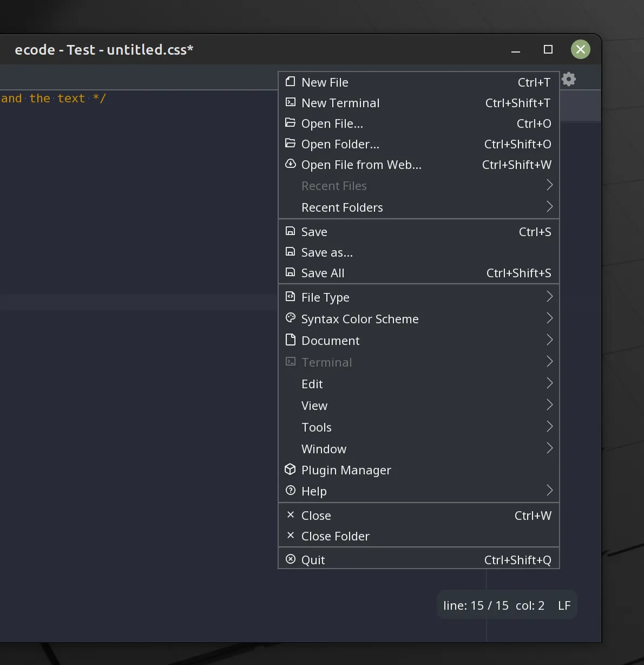
Task: Click the Open Folder icon
Action: point(291,144)
